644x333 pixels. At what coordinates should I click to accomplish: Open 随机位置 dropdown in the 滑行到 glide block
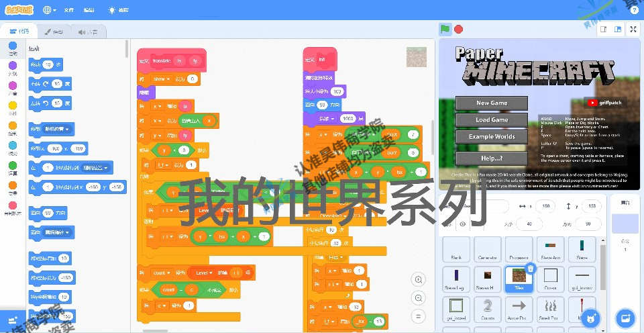point(95,168)
